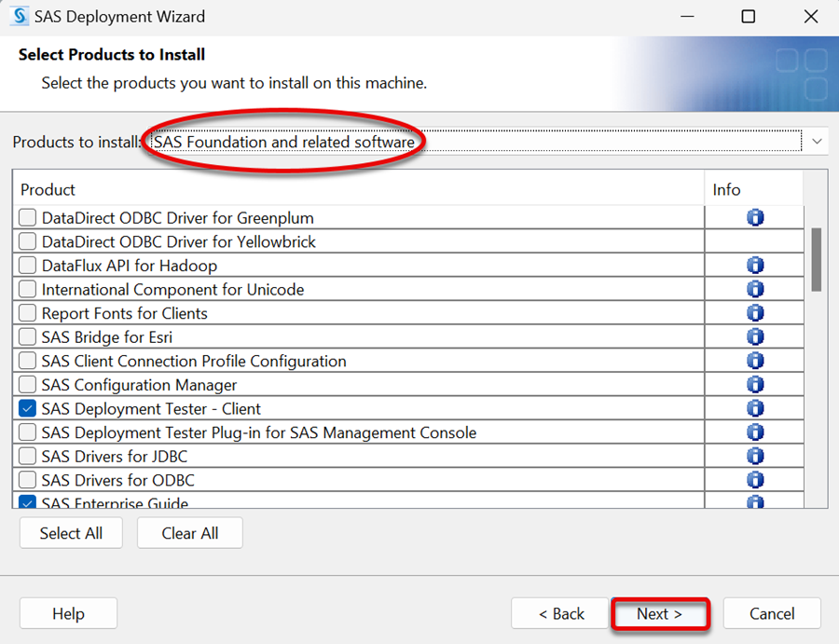839x644 pixels.
Task: View info for Report Fonts for Clients
Action: pos(755,313)
